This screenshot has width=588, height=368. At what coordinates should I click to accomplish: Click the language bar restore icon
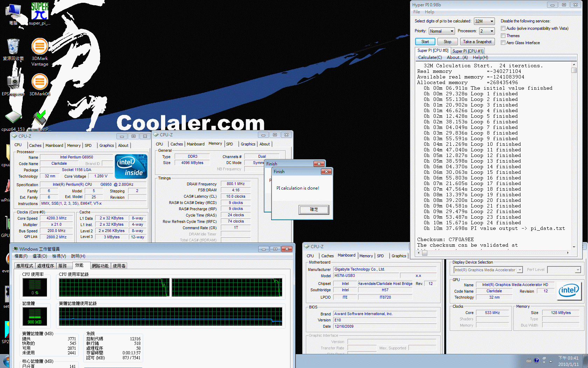[544, 359]
